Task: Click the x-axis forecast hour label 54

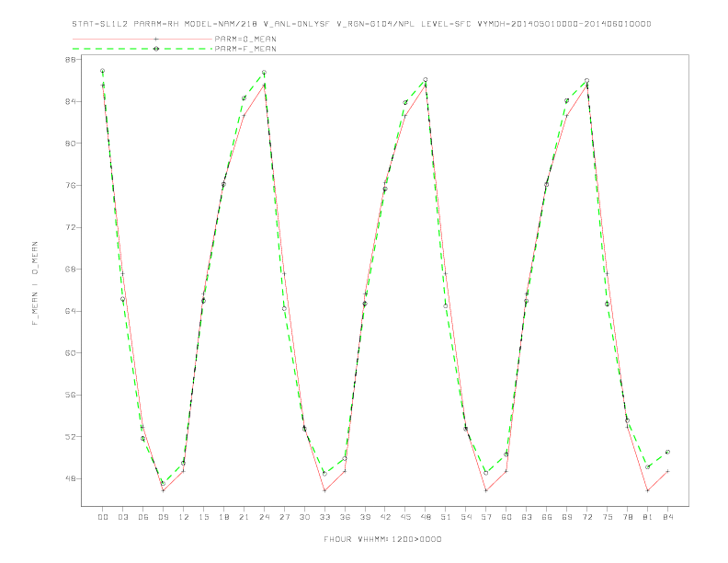Action: pyautogui.click(x=466, y=517)
